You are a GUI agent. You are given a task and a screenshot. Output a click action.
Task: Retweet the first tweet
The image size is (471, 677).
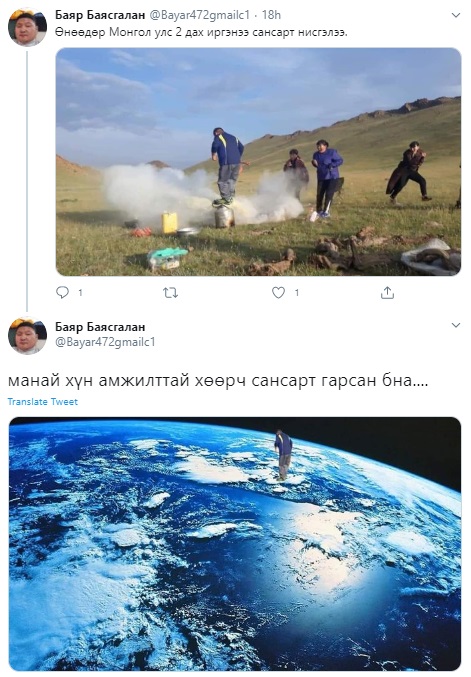tap(171, 293)
